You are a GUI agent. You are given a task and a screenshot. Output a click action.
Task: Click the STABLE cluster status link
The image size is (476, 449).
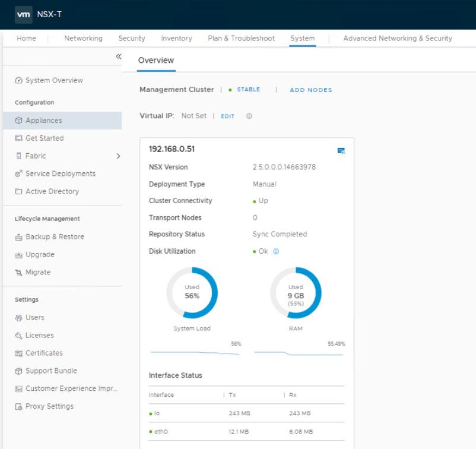[x=248, y=89]
